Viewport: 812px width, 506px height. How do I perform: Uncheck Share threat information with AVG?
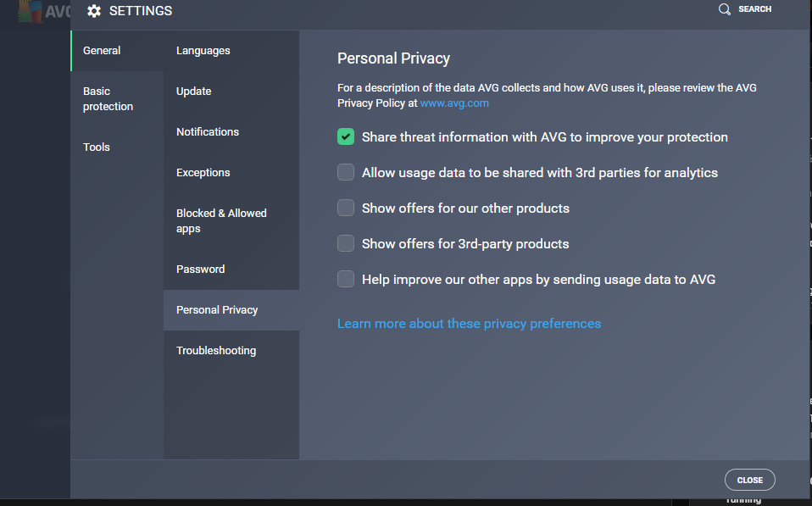(x=346, y=137)
